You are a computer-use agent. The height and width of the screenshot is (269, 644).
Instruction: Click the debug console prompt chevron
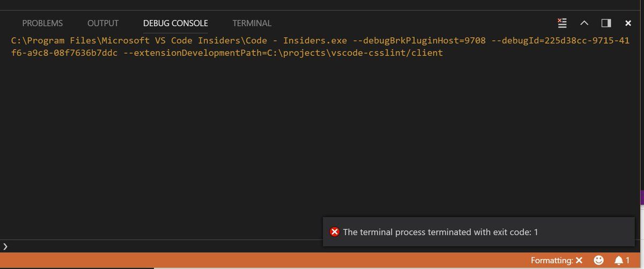5,246
